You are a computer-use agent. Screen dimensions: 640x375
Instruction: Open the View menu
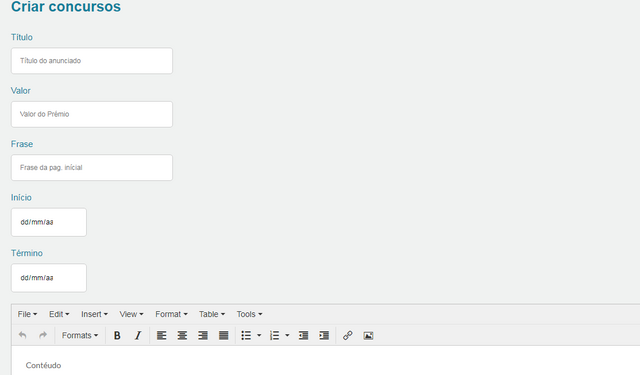click(x=131, y=314)
